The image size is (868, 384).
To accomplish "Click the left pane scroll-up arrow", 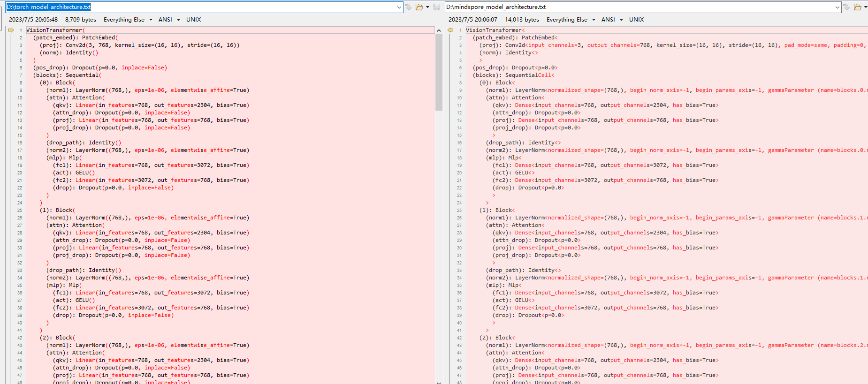I will coord(439,30).
